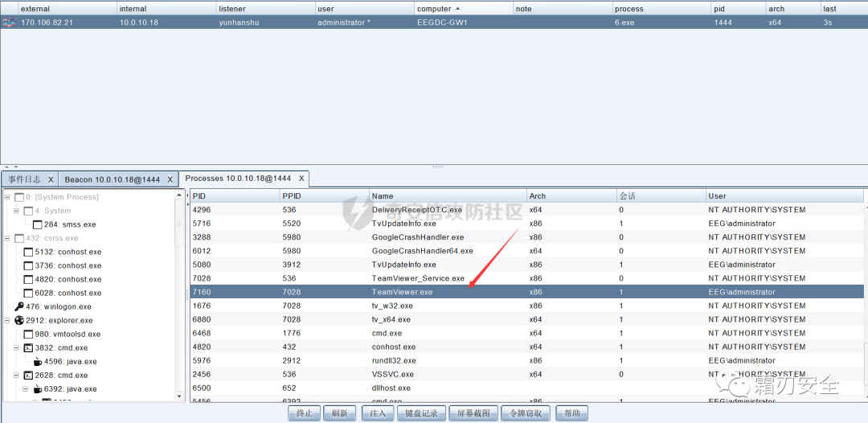The image size is (868, 423).
Task: Close the 事件日志 tab
Action: click(x=51, y=179)
